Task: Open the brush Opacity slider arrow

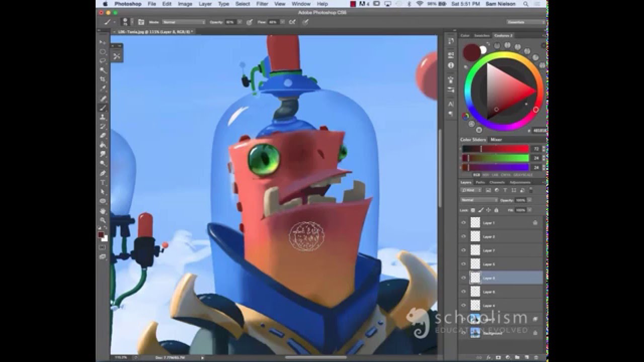Action: tap(240, 22)
